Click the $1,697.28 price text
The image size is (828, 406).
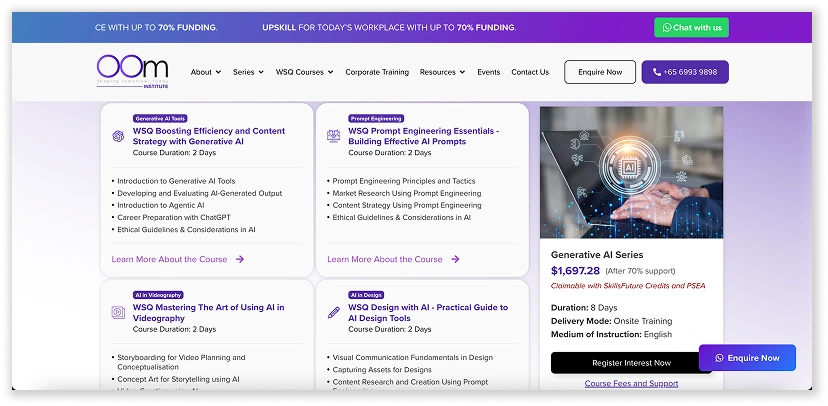point(575,271)
